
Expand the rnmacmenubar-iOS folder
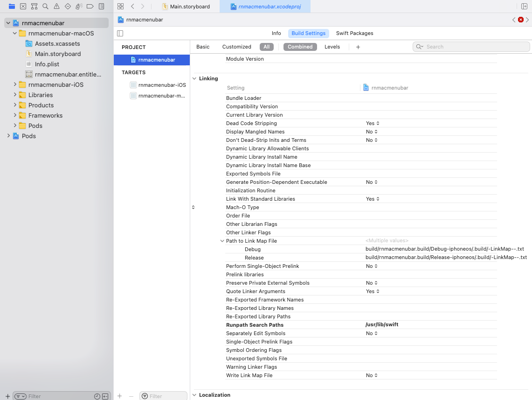click(14, 84)
